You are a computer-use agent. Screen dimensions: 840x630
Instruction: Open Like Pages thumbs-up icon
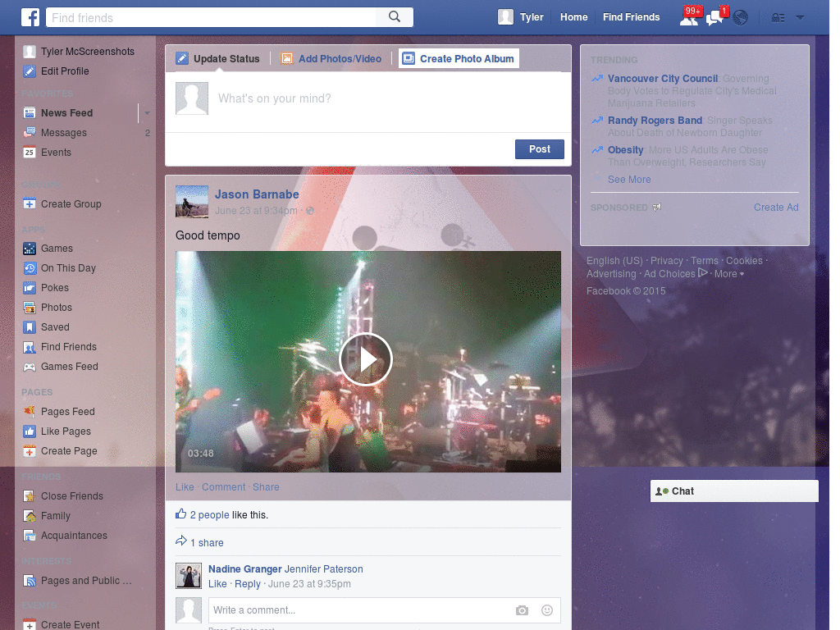(x=30, y=431)
